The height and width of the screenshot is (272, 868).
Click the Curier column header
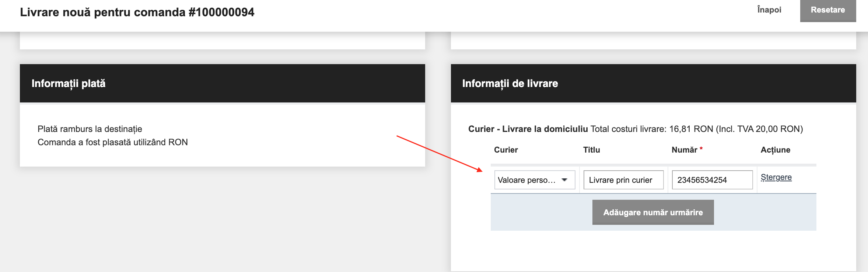click(506, 150)
